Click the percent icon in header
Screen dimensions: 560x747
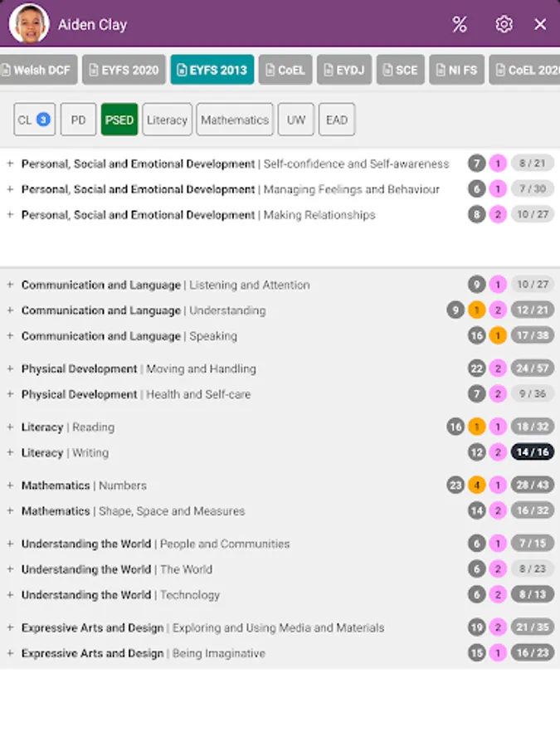tap(460, 24)
